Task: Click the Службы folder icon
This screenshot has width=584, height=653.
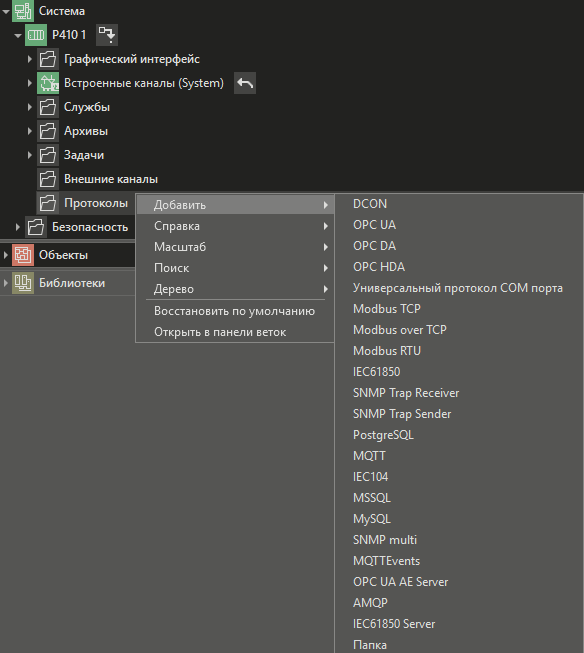Action: click(x=48, y=107)
